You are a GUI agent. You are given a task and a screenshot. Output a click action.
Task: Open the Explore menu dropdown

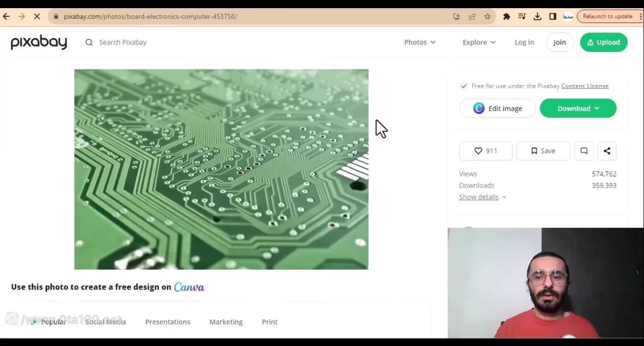pyautogui.click(x=479, y=42)
